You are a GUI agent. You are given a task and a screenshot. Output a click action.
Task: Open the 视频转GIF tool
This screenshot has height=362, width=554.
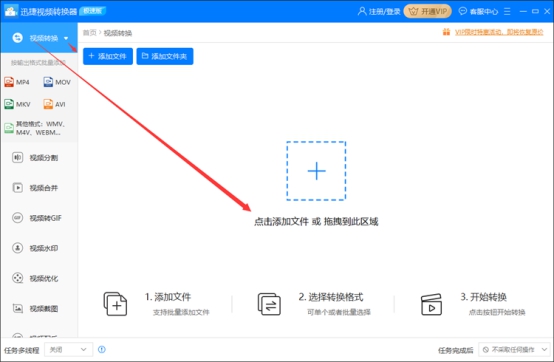(39, 218)
